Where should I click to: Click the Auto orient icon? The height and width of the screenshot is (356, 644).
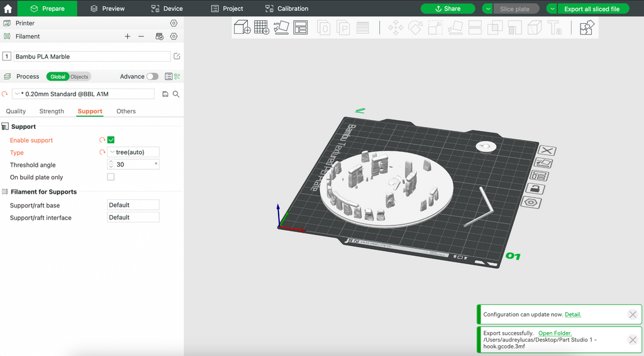click(x=281, y=28)
